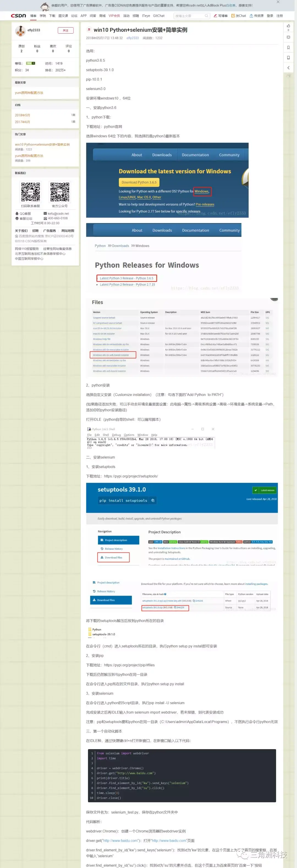
Task: Click the 官方公众号 QR code
Action: pos(60,192)
